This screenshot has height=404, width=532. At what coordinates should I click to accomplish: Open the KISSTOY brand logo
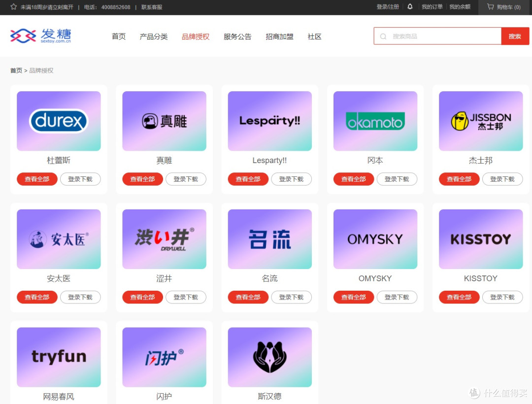(481, 239)
